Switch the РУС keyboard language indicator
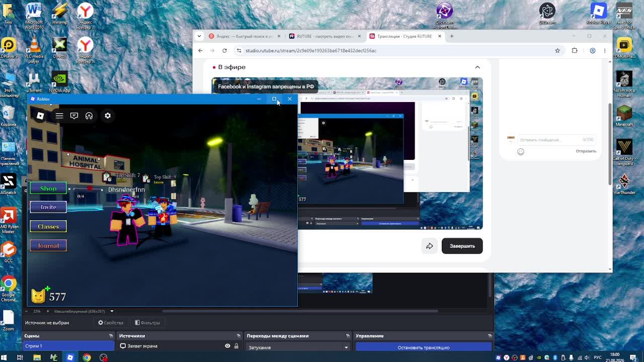 pos(599,357)
